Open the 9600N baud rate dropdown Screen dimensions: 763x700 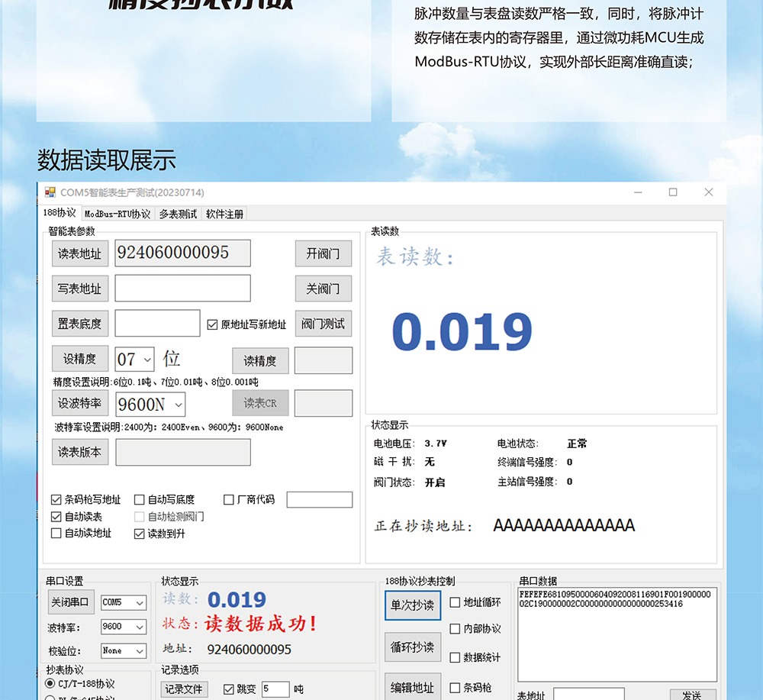pos(150,405)
